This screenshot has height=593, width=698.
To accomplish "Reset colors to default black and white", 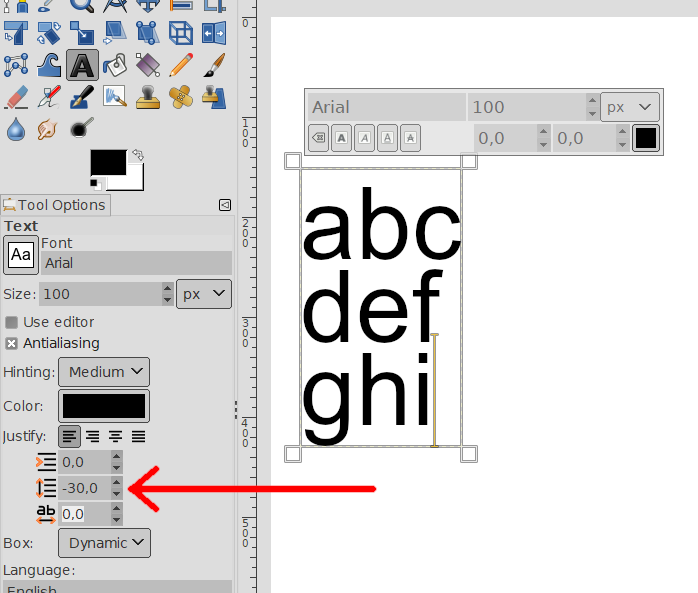I will point(96,184).
